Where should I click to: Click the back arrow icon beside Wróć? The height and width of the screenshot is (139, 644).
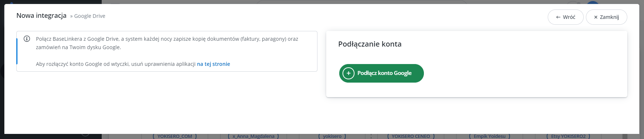(x=558, y=17)
